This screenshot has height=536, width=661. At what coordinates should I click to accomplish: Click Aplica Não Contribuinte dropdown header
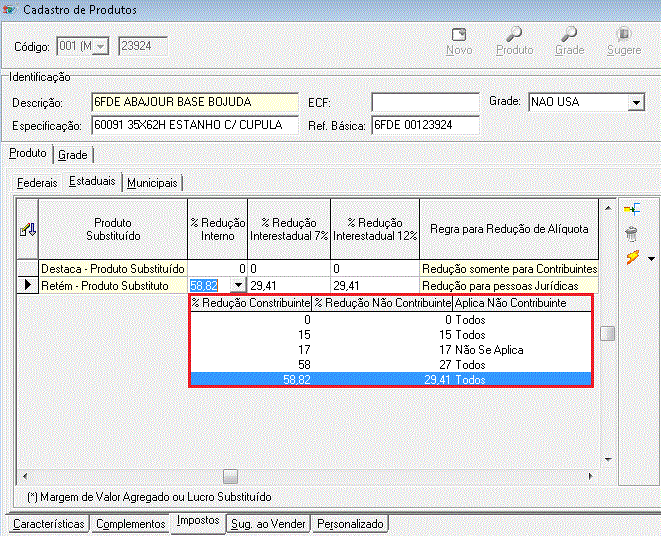tap(522, 303)
